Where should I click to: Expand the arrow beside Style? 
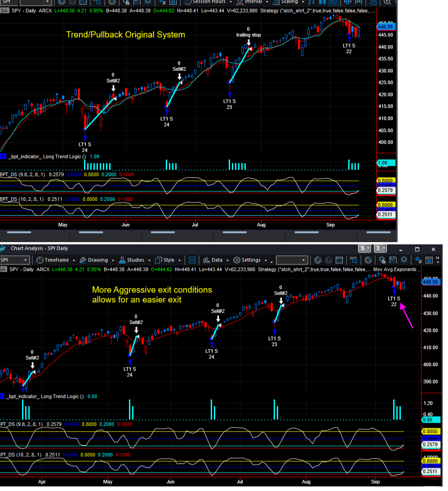pos(179,260)
